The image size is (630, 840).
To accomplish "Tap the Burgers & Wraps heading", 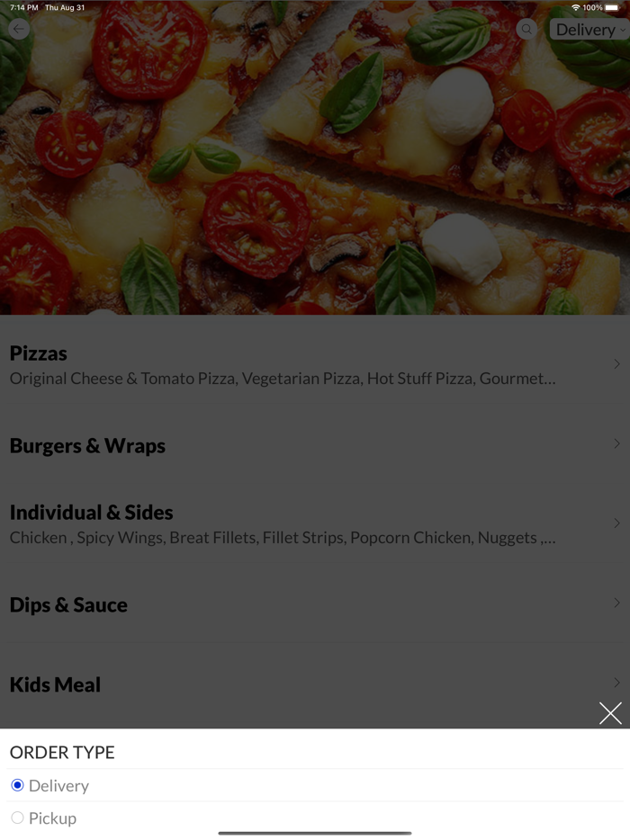I will point(86,445).
